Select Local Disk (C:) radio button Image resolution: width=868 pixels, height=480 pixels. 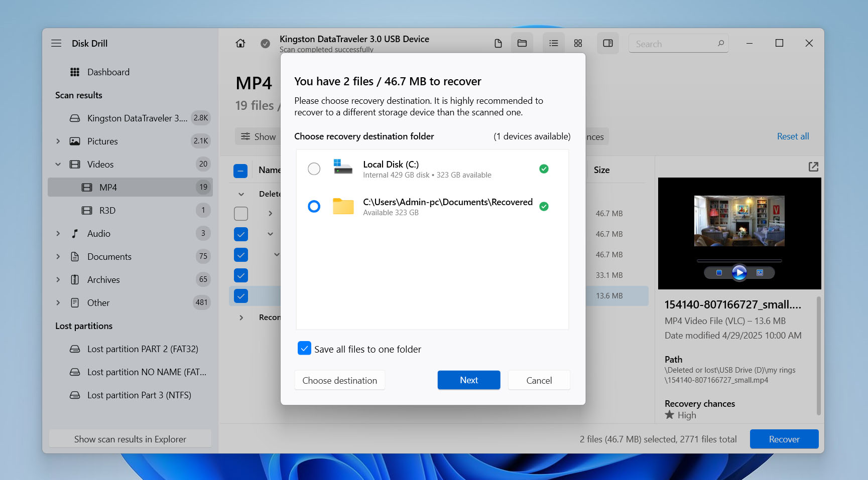[314, 169]
